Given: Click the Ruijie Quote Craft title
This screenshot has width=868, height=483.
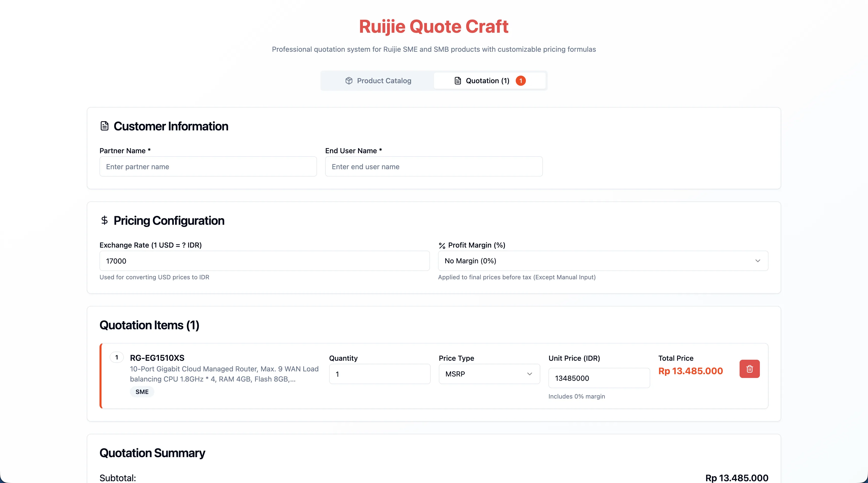Looking at the screenshot, I should (x=434, y=26).
